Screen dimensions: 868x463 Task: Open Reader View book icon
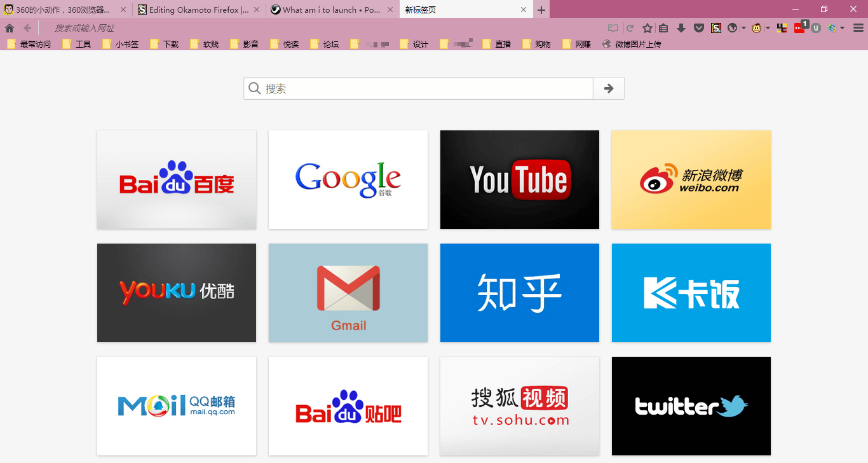pos(613,28)
